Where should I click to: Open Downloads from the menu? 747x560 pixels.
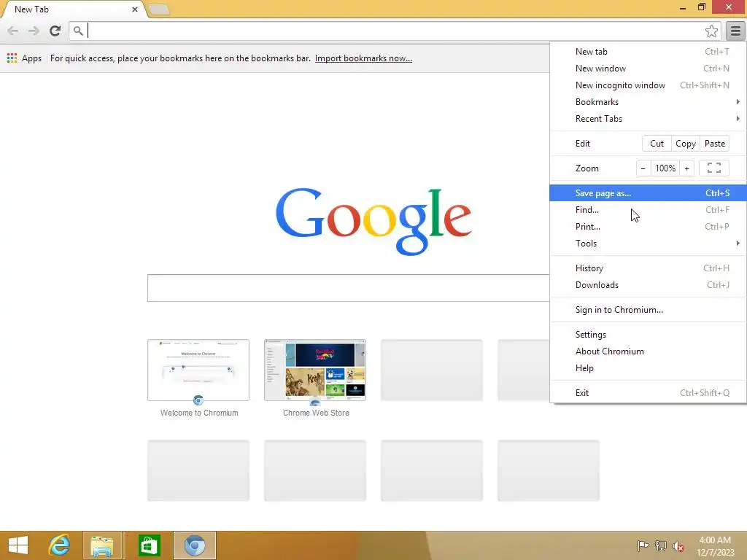pyautogui.click(x=648, y=285)
